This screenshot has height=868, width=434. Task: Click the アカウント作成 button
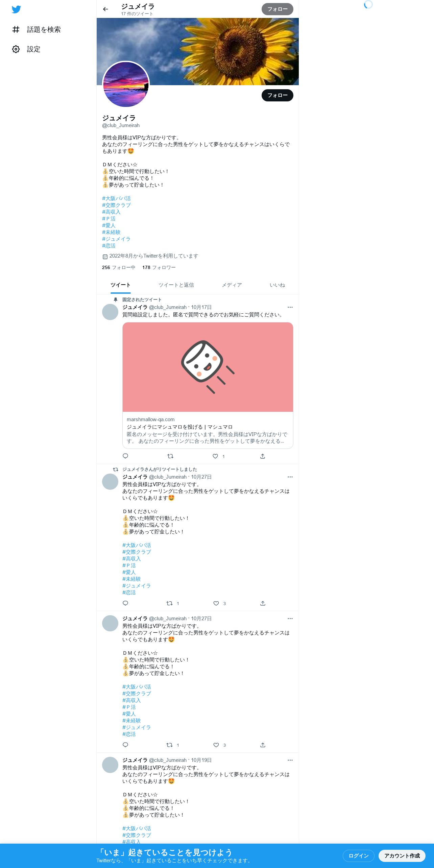pyautogui.click(x=402, y=855)
